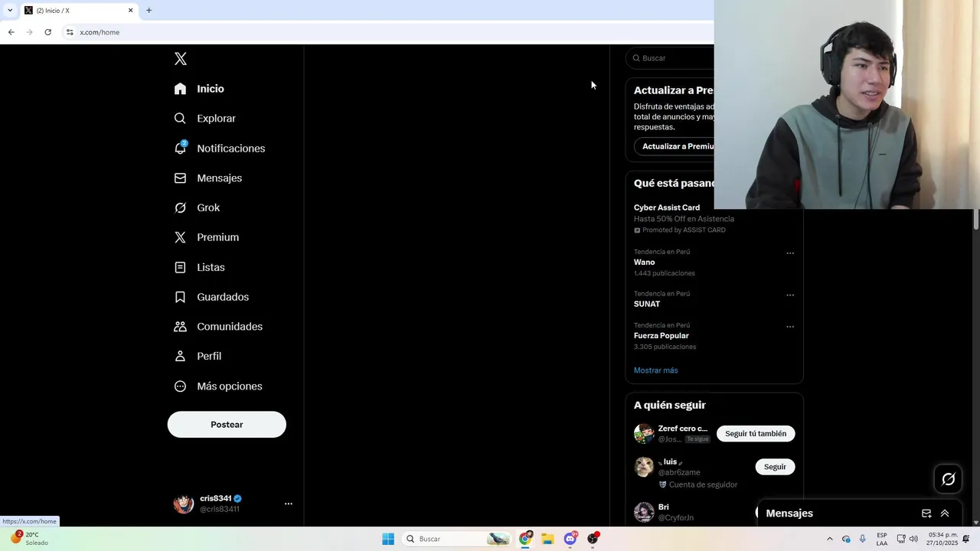
Task: Open a new browser tab
Action: tap(149, 10)
